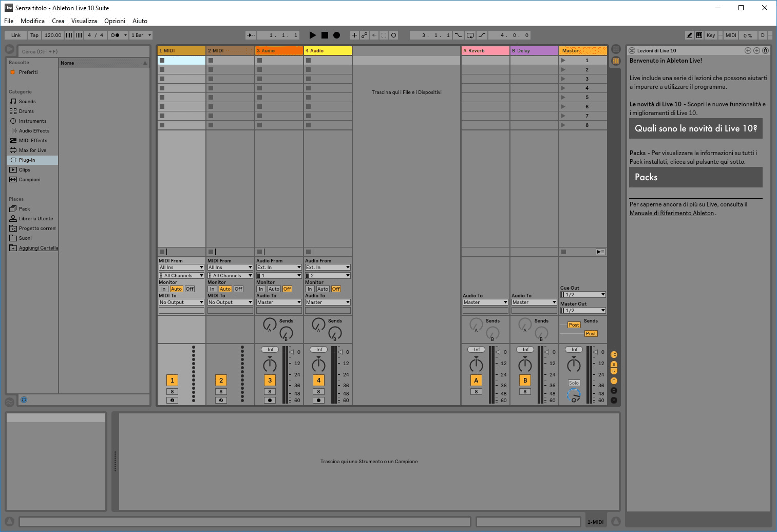Toggle the Computer MIDI Keyboard button

pyautogui.click(x=699, y=35)
